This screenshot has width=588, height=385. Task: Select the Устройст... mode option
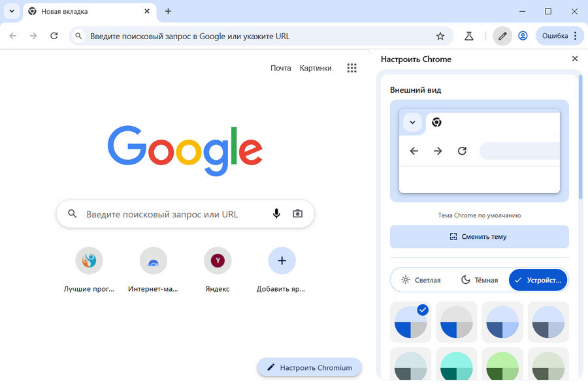[x=538, y=280]
